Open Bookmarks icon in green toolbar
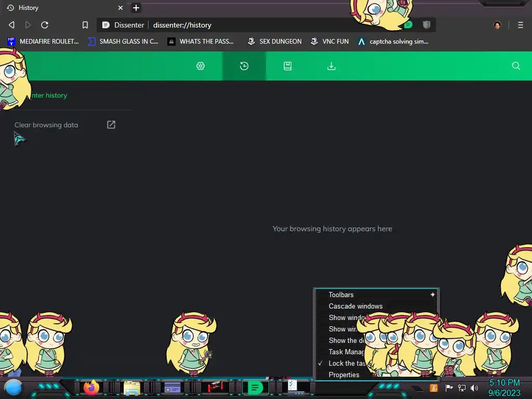 point(288,66)
